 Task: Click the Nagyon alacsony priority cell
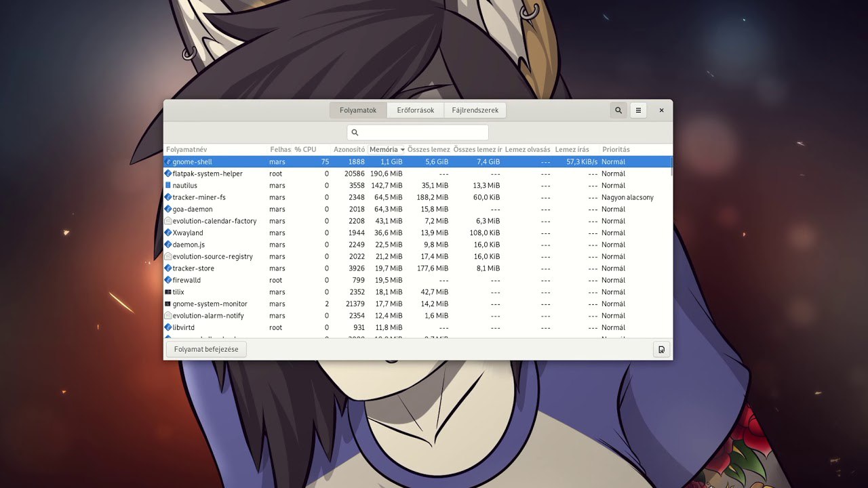tap(627, 197)
